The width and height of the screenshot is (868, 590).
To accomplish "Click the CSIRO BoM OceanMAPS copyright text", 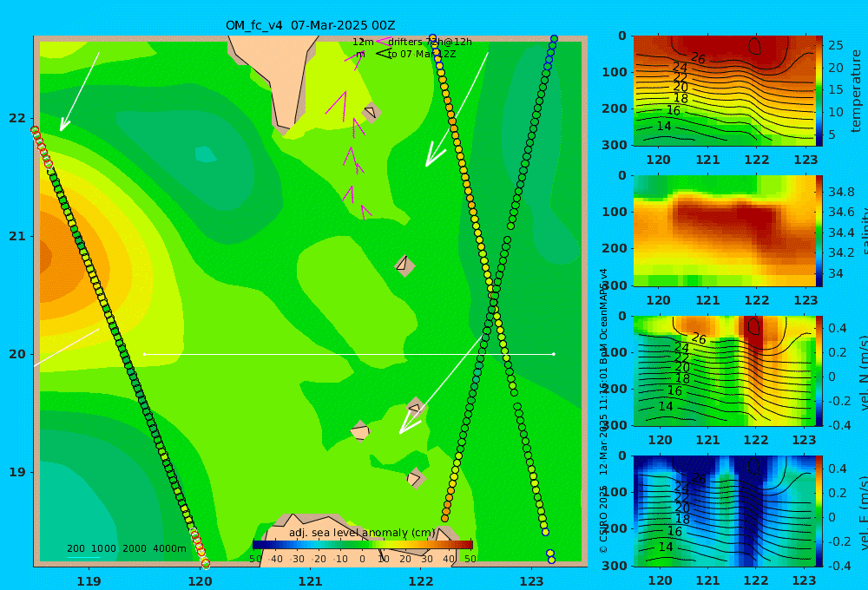I will click(x=603, y=410).
